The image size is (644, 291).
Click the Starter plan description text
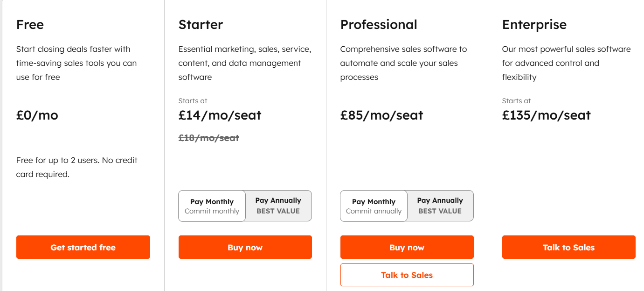coord(244,63)
